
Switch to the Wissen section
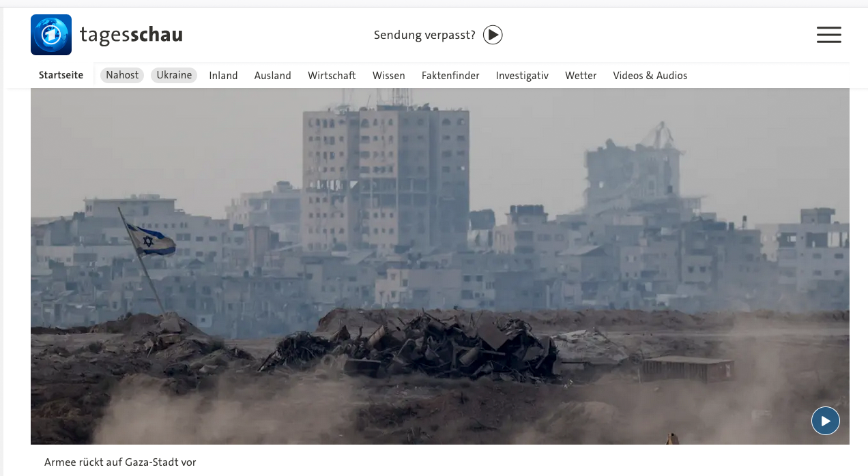pyautogui.click(x=388, y=76)
